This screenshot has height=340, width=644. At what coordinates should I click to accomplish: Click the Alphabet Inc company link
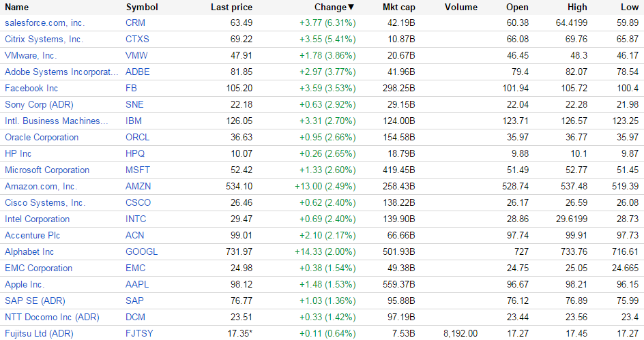(29, 251)
